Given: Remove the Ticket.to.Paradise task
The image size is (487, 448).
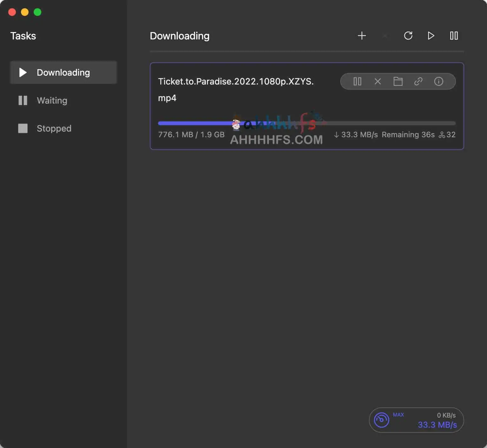Looking at the screenshot, I should 377,82.
